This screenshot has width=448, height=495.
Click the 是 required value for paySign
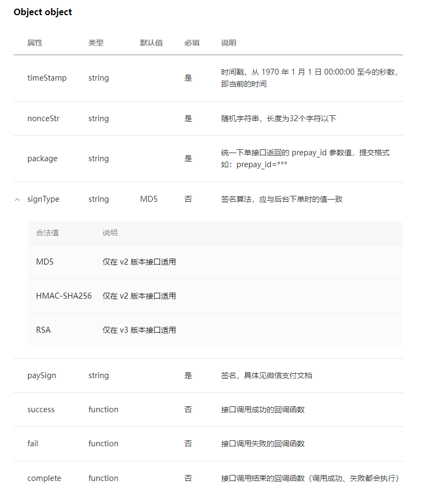pyautogui.click(x=188, y=375)
